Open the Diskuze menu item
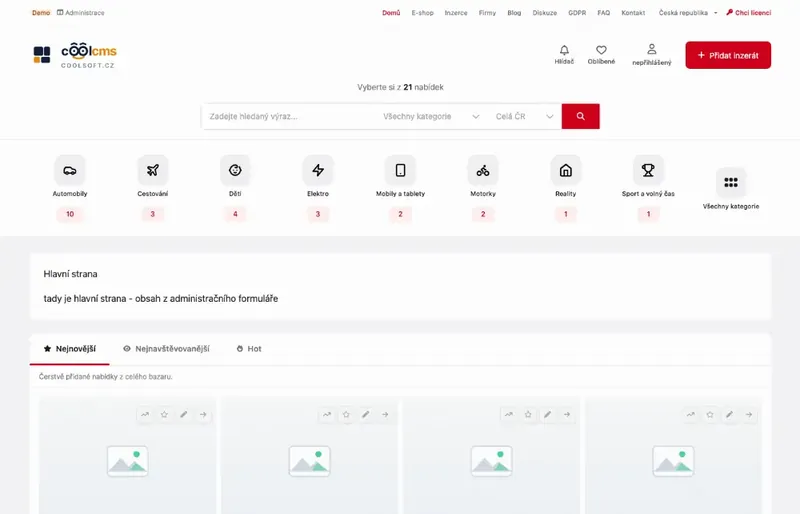This screenshot has width=800, height=514. (545, 13)
